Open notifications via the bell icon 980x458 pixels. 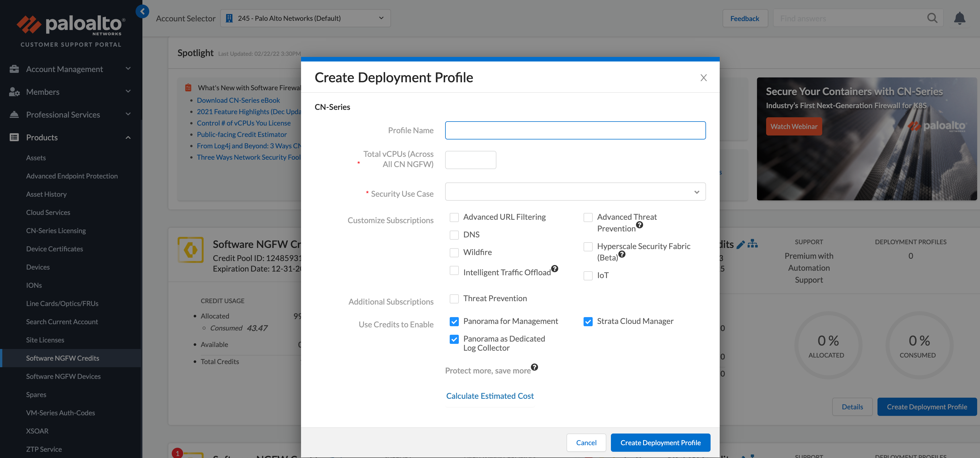point(960,18)
